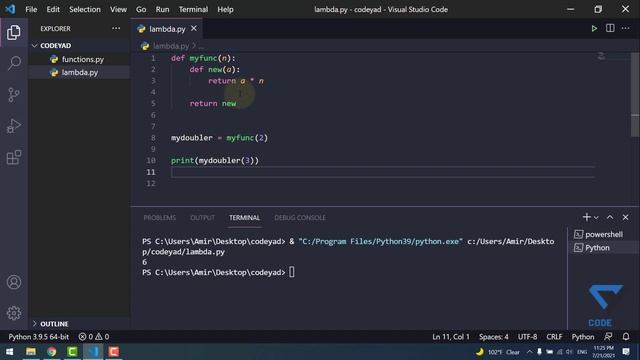Open the feedback icon in status bar
The height and width of the screenshot is (360, 640).
[608, 336]
